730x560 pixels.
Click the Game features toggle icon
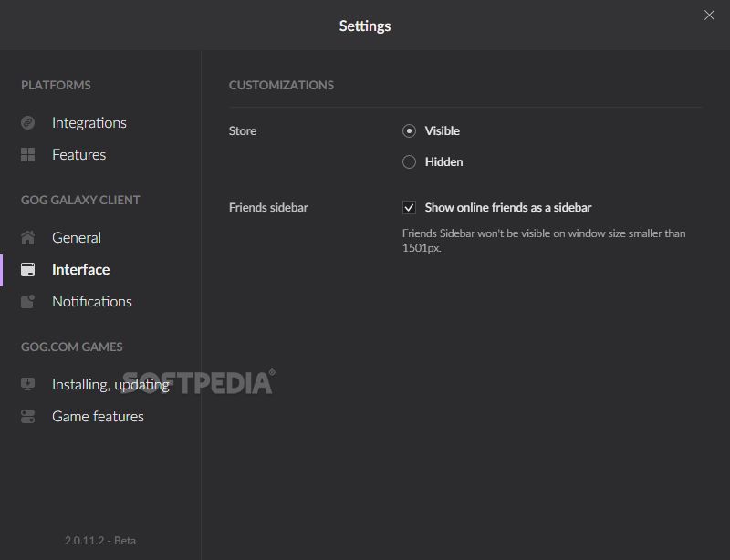click(x=28, y=416)
